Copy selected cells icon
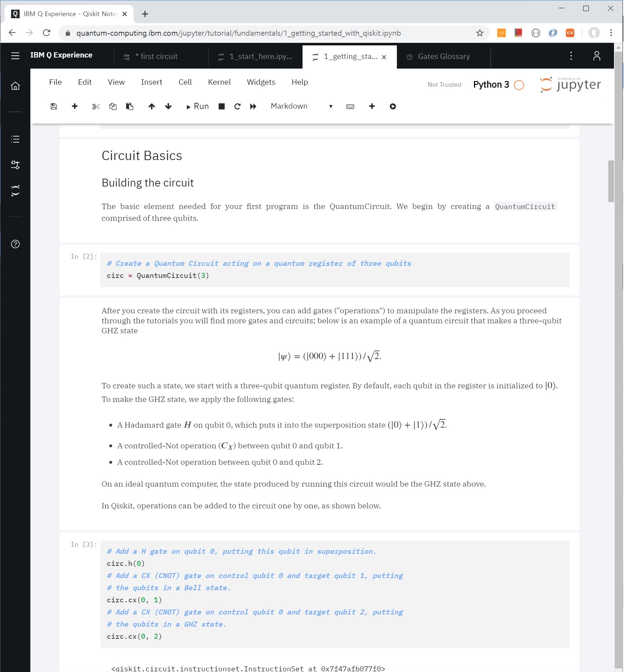Viewport: 624px width, 672px height. [x=113, y=106]
